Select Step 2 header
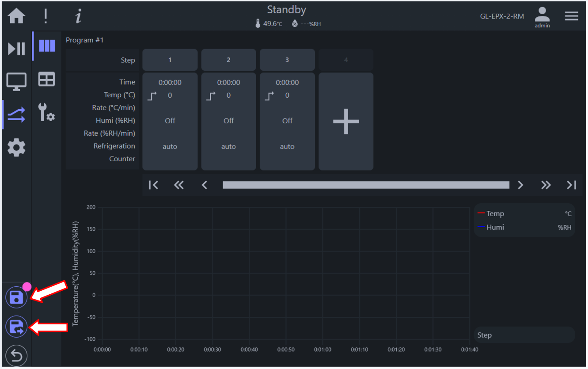The height and width of the screenshot is (369, 588). click(x=228, y=60)
